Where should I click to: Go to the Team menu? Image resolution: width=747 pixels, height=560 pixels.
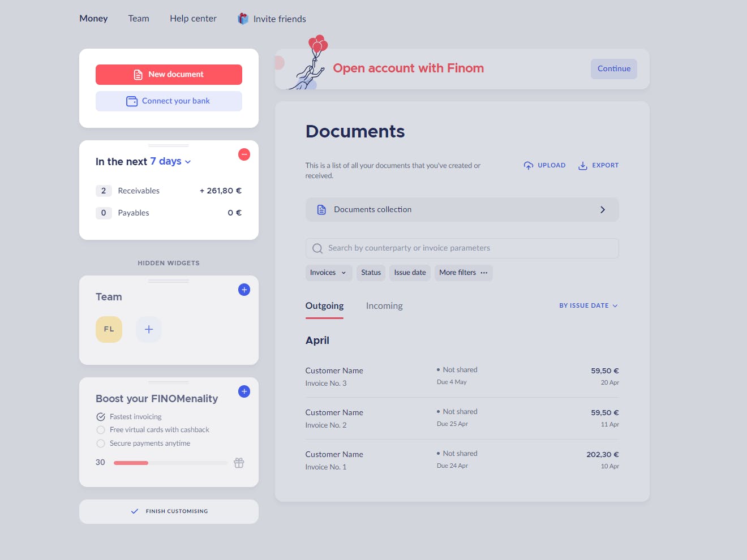click(x=139, y=19)
